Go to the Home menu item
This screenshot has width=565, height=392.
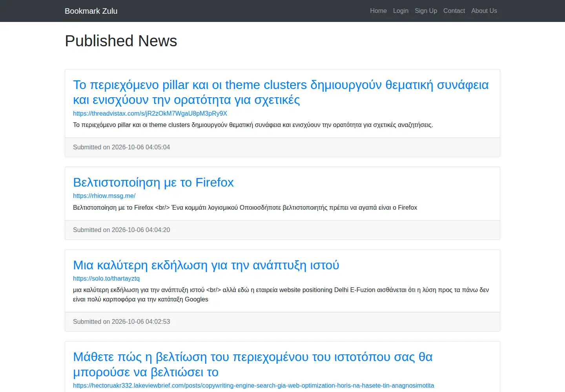pyautogui.click(x=378, y=11)
